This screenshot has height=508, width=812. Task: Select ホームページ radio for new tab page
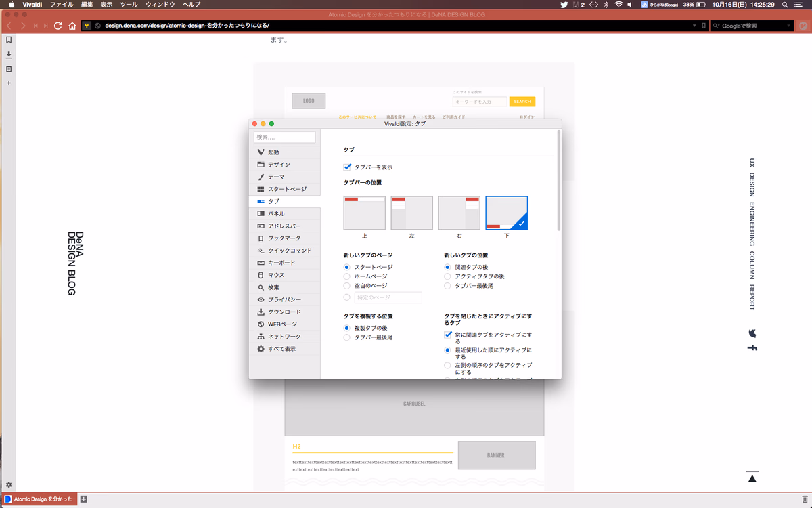(x=347, y=276)
